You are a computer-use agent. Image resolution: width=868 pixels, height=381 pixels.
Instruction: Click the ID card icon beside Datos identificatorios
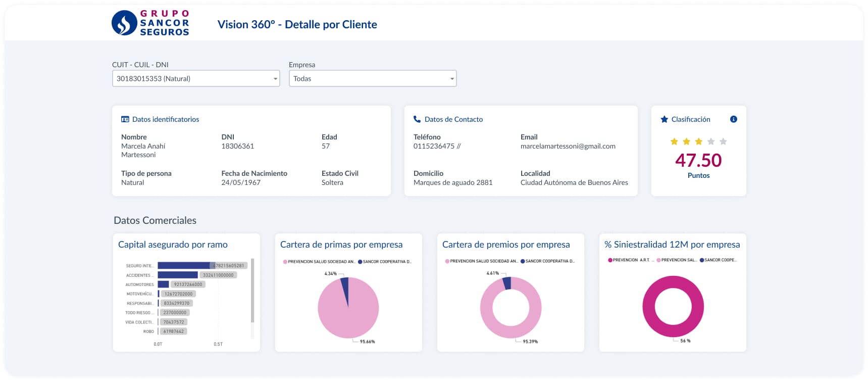click(x=125, y=119)
